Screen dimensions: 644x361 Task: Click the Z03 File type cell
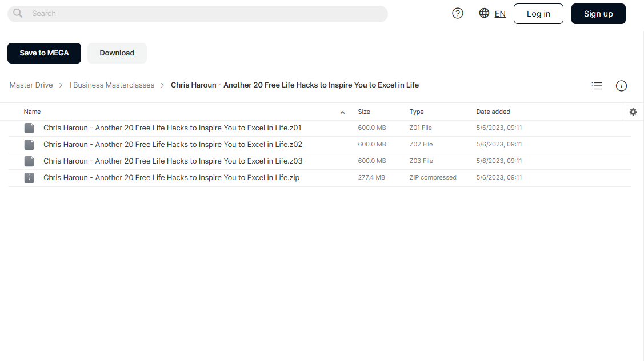pyautogui.click(x=421, y=161)
